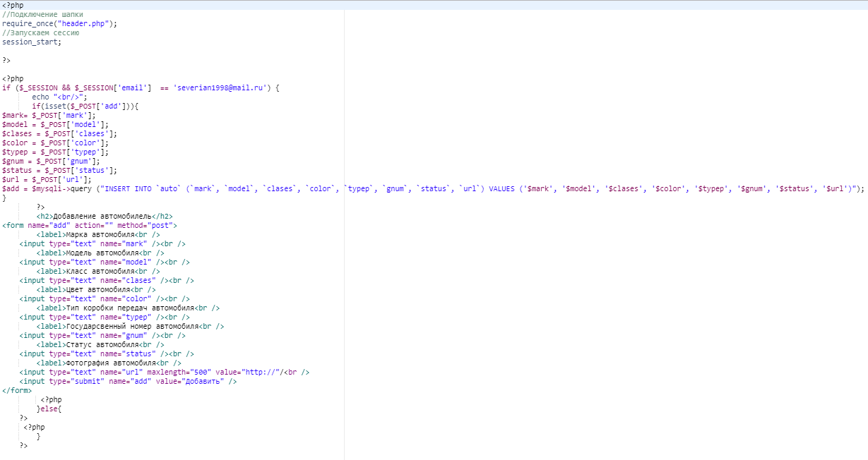Click the comment 'Запускаем сессию'
The image size is (868, 460).
pos(40,32)
